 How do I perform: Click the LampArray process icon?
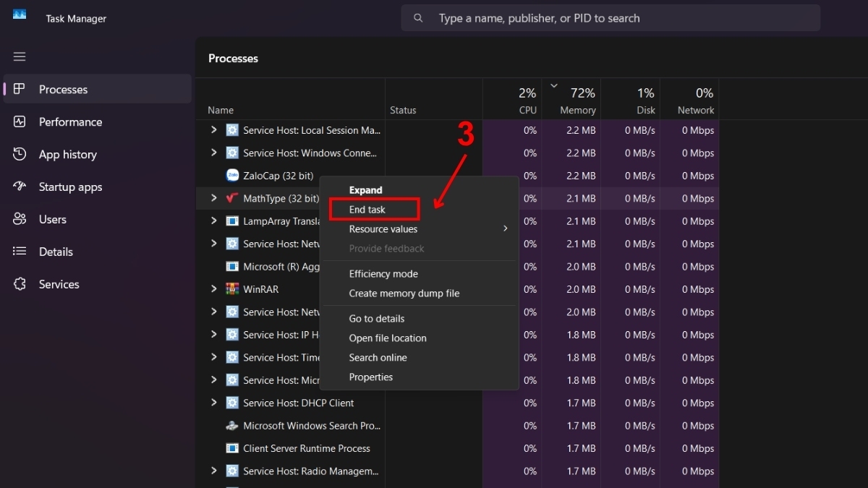coord(232,221)
